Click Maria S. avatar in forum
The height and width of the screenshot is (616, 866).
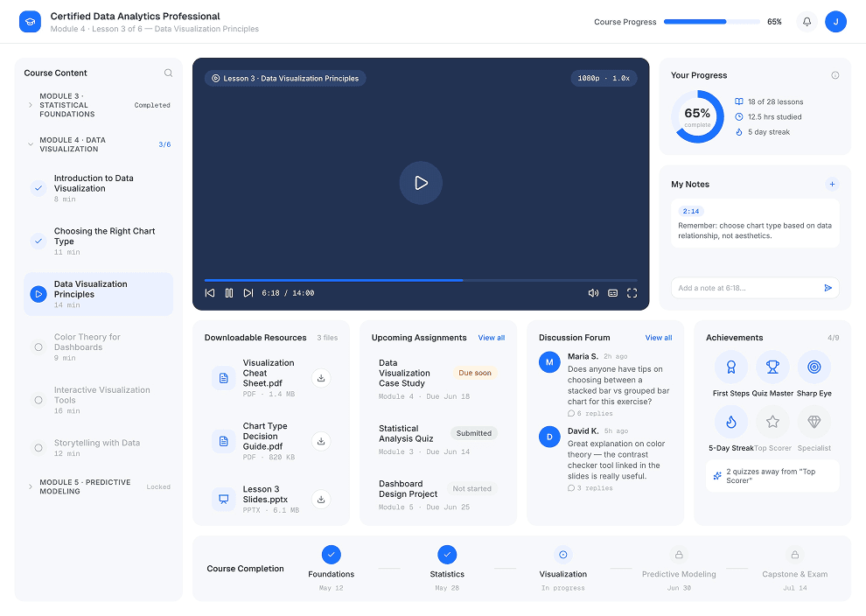pos(549,362)
